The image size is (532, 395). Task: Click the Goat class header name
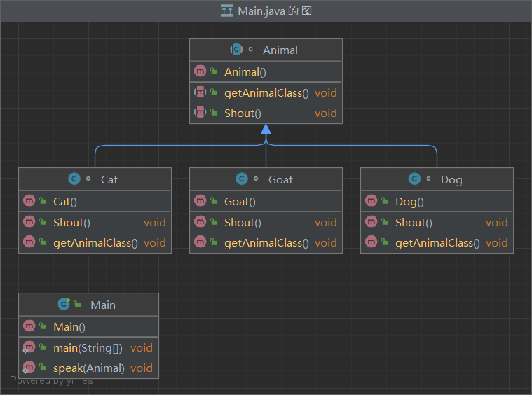point(280,179)
